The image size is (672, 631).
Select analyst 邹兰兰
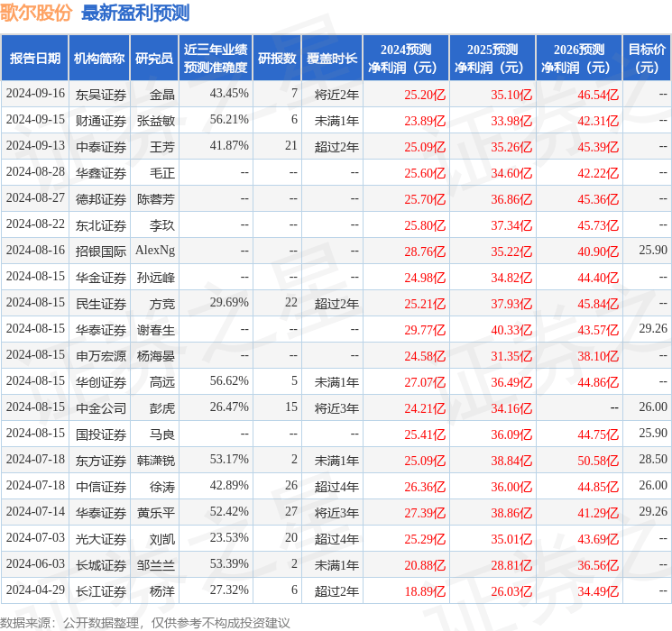tap(155, 565)
